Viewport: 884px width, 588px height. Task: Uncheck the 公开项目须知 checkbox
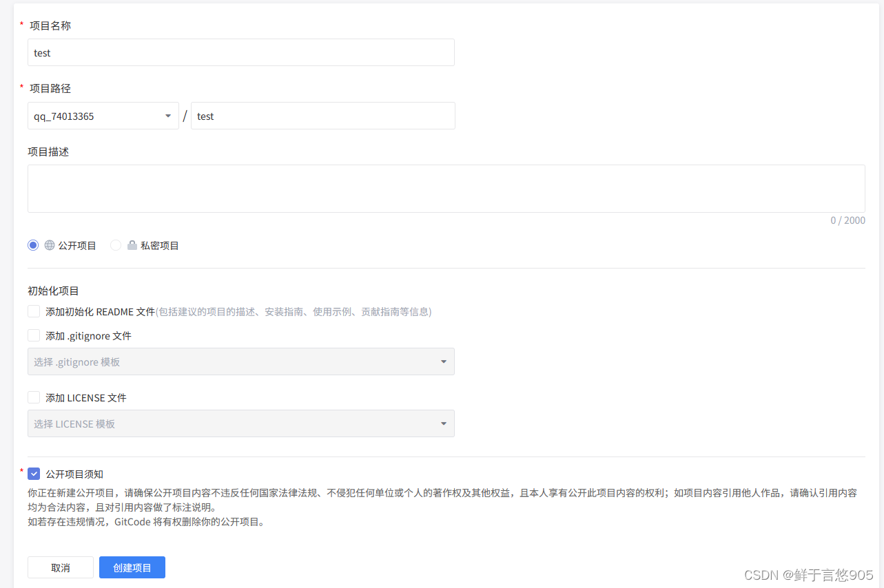coord(34,474)
